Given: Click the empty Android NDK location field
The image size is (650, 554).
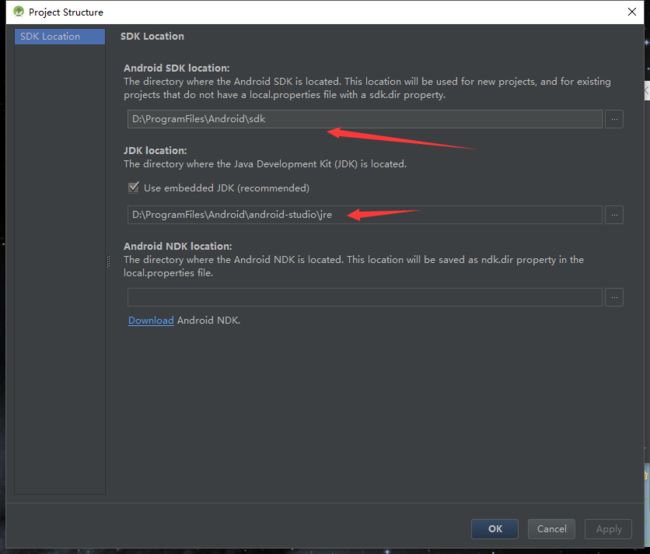Looking at the screenshot, I should tap(365, 297).
